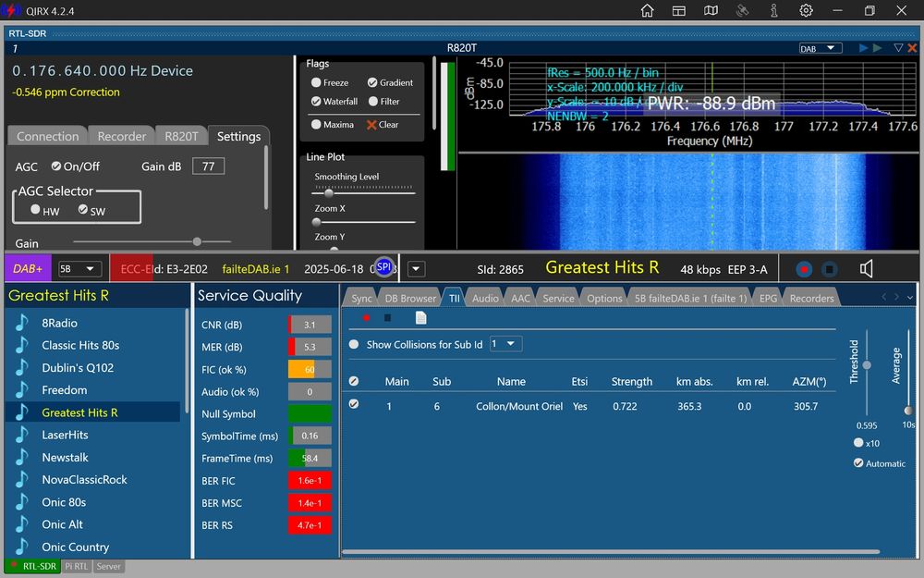Viewport: 924px width, 578px height.
Task: Toggle Automatic threshold checkbox
Action: 858,463
